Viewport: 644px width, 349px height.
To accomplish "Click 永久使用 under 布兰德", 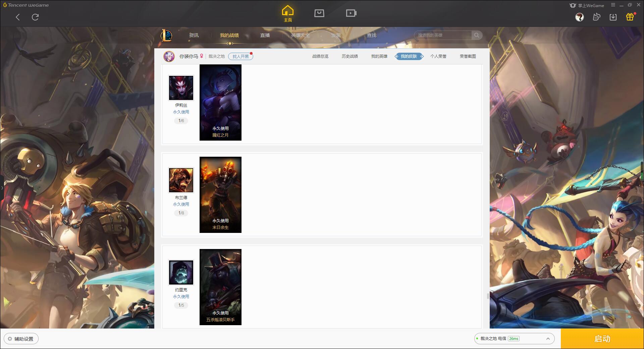I will tap(181, 204).
